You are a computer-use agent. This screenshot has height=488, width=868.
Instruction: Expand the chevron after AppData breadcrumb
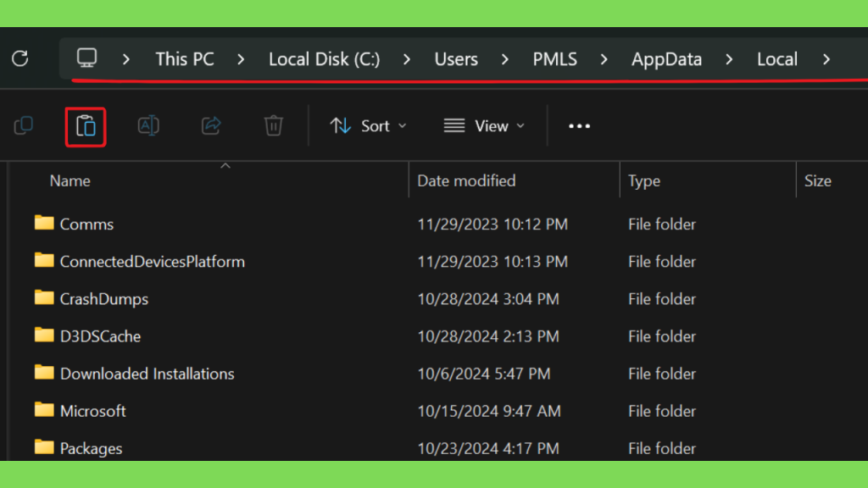(x=729, y=59)
